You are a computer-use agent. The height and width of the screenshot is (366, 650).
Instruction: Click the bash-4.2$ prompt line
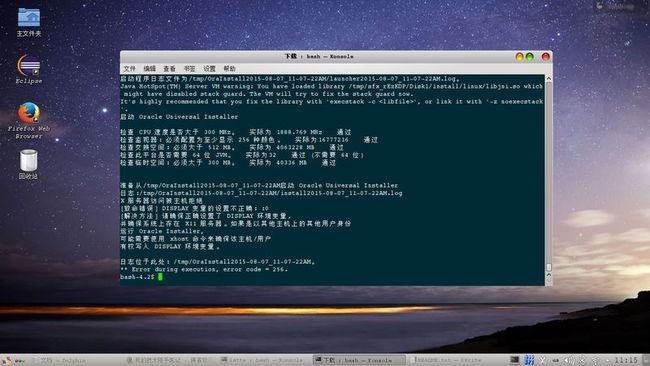141,276
